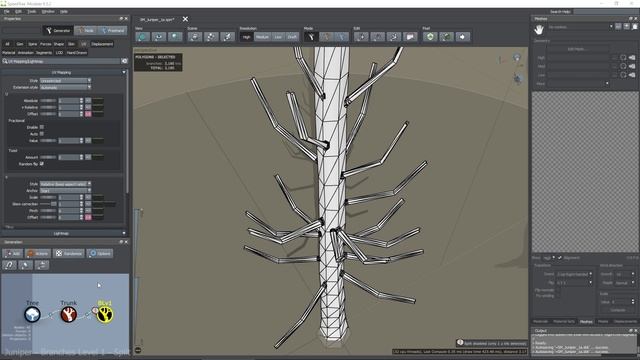Switch Properties to Generator mode
This screenshot has width=640, height=360.
58,30
